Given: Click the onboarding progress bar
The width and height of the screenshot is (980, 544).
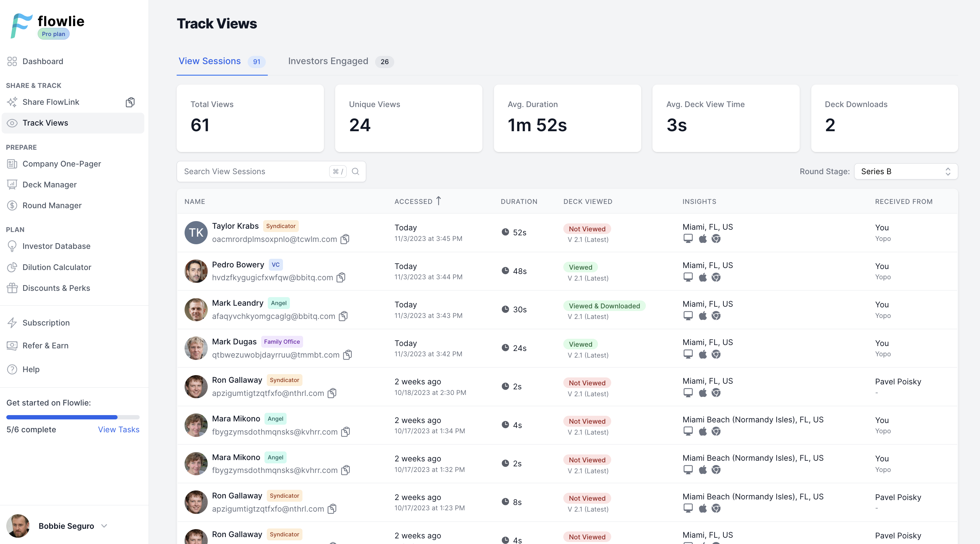Looking at the screenshot, I should pos(73,417).
